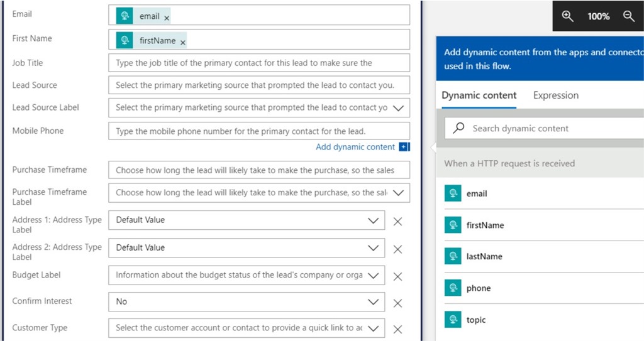The image size is (644, 341).
Task: Remove the firstName token from First Name field
Action: coord(183,42)
